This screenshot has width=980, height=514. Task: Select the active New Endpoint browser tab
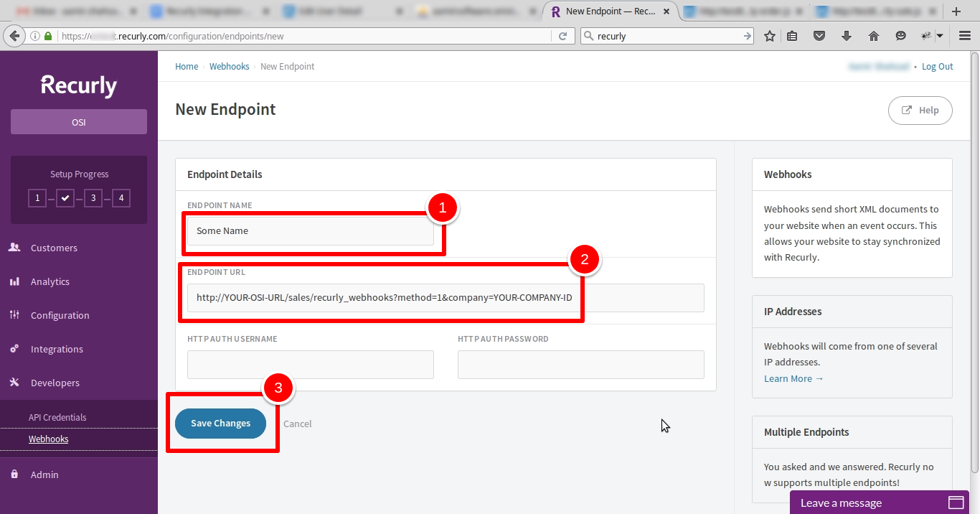610,11
